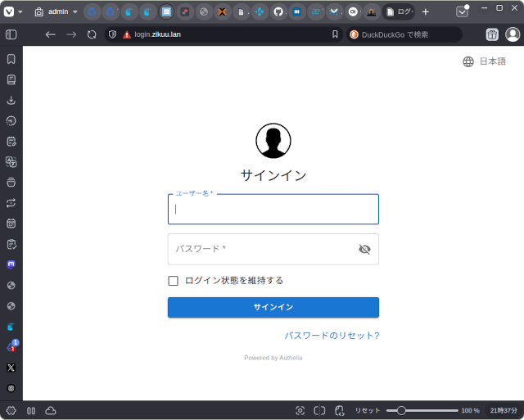Check the ログイン状態を維持する checkbox
524x420 pixels.
pos(173,281)
